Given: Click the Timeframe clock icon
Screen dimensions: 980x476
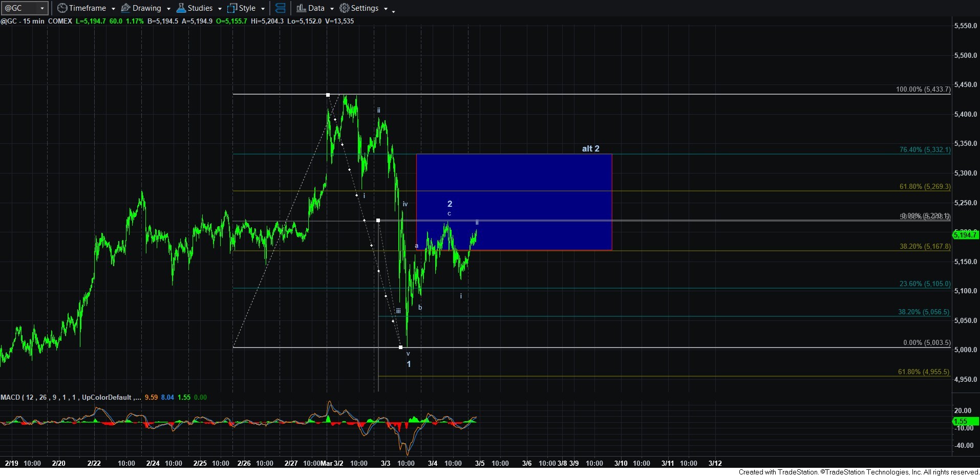Looking at the screenshot, I should click(62, 8).
